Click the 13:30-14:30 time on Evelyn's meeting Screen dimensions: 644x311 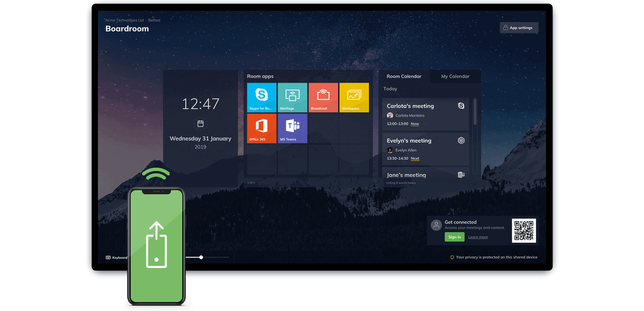pos(397,159)
